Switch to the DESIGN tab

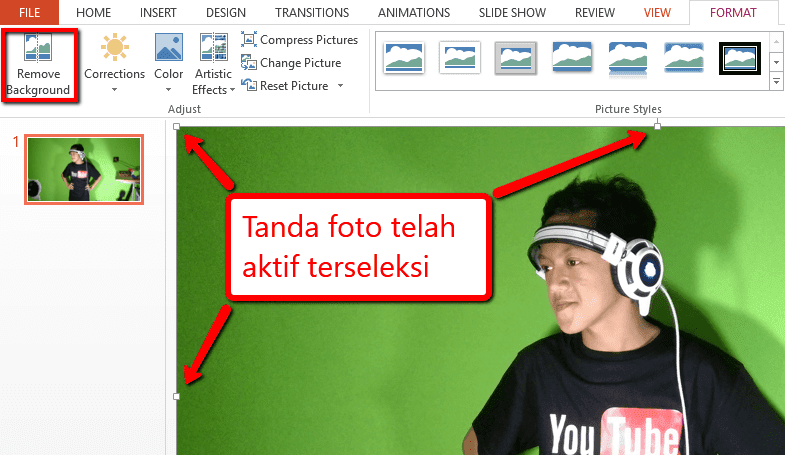click(x=226, y=13)
